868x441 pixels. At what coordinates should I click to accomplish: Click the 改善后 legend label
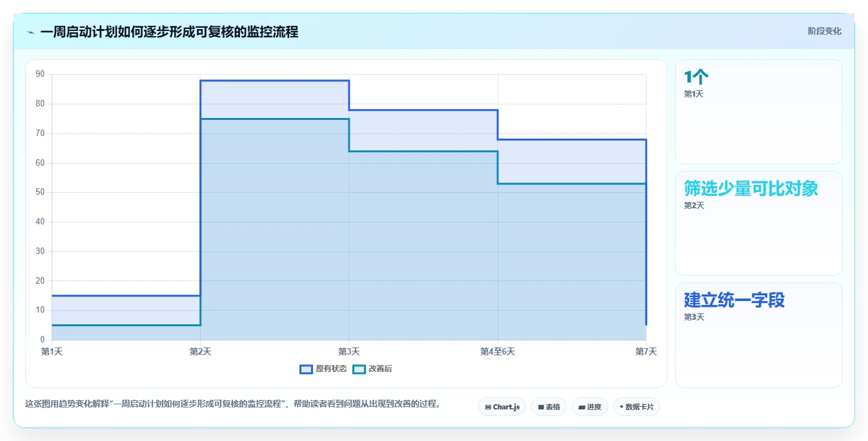click(x=380, y=369)
